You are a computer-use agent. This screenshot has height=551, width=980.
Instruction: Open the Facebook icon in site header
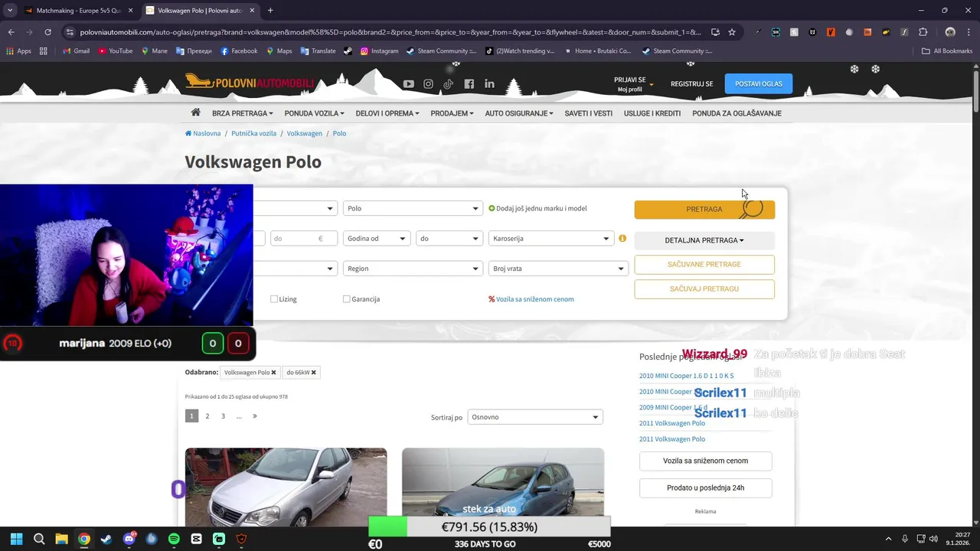[x=469, y=84]
